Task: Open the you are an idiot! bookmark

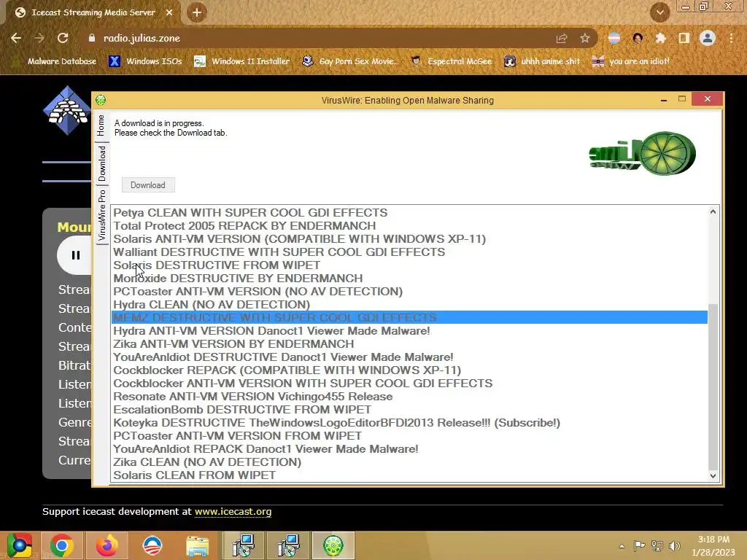Action: (631, 61)
